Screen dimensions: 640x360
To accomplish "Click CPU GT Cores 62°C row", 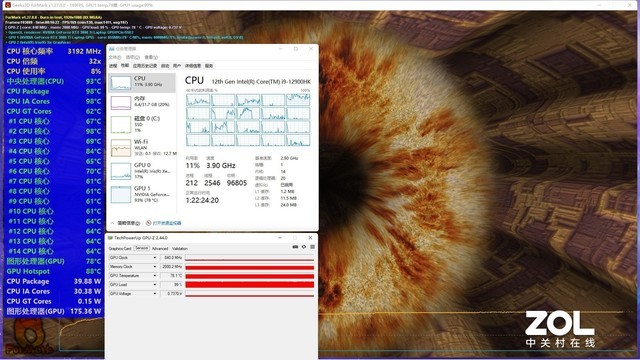I will pos(53,111).
